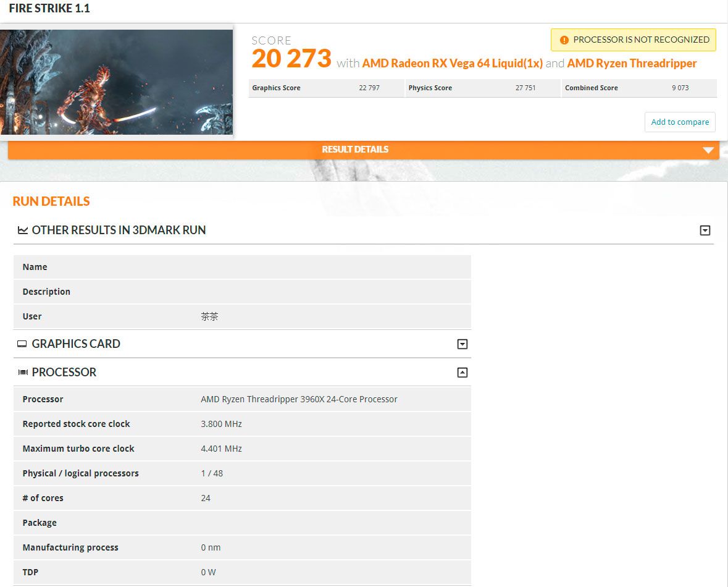Select AMD Ryzen Threadripper 3960X 24-Core Processor text

(x=299, y=399)
